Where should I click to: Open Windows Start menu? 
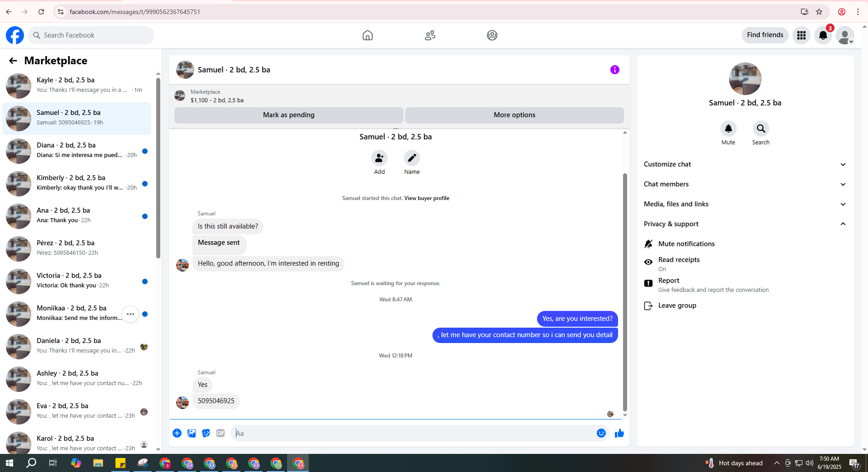[x=10, y=463]
